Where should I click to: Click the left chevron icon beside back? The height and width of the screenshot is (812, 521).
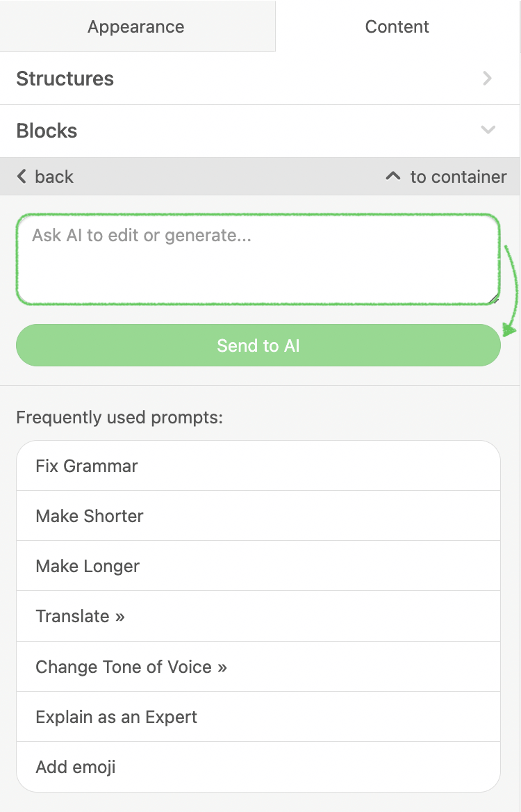pyautogui.click(x=22, y=177)
